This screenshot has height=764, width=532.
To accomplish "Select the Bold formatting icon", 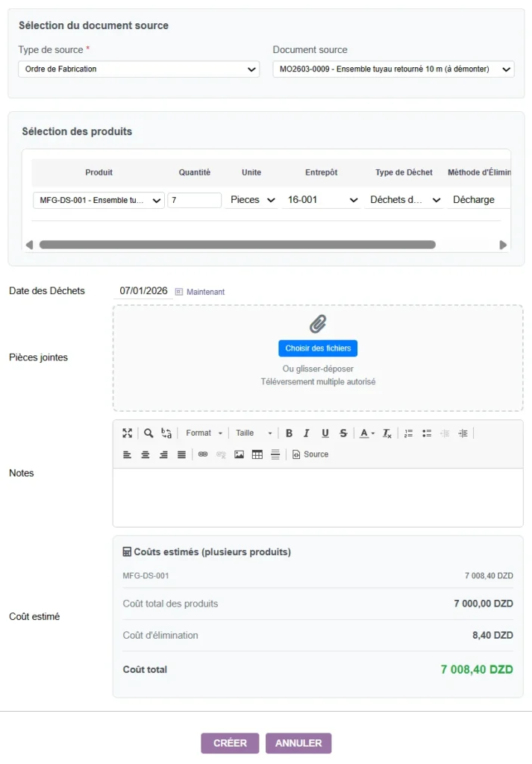I will pyautogui.click(x=289, y=433).
